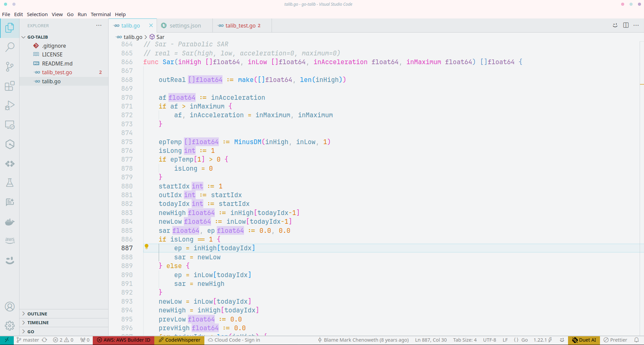
Task: Open the chat sparkle view icon
Action: pyautogui.click(x=10, y=202)
